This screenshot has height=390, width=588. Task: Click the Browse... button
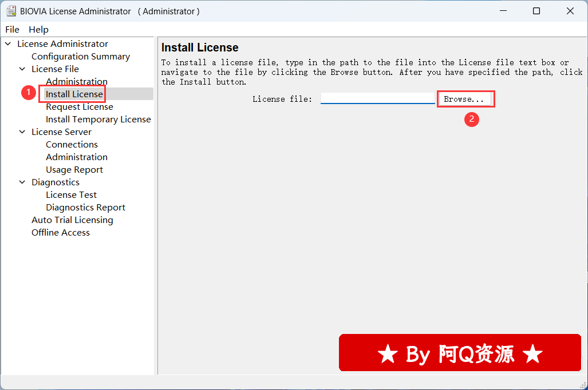(x=464, y=99)
